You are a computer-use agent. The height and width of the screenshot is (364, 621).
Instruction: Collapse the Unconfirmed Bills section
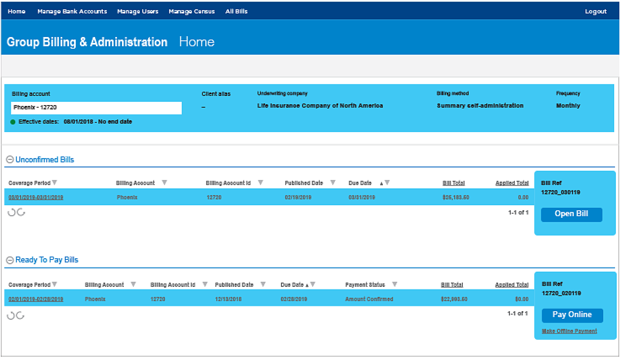click(x=10, y=160)
